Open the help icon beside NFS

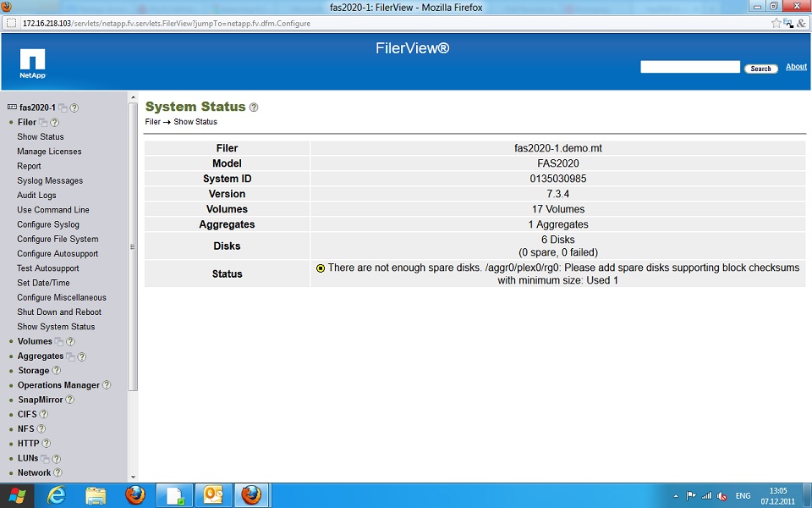(41, 428)
